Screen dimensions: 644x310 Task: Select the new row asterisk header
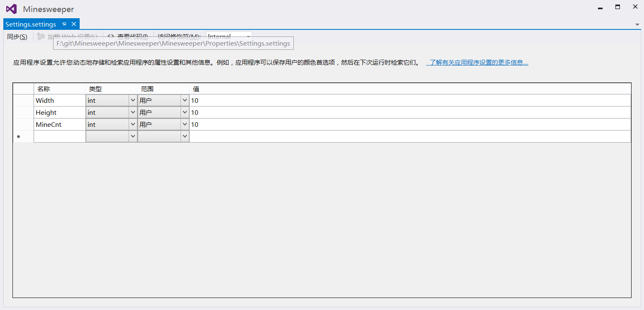[23, 136]
